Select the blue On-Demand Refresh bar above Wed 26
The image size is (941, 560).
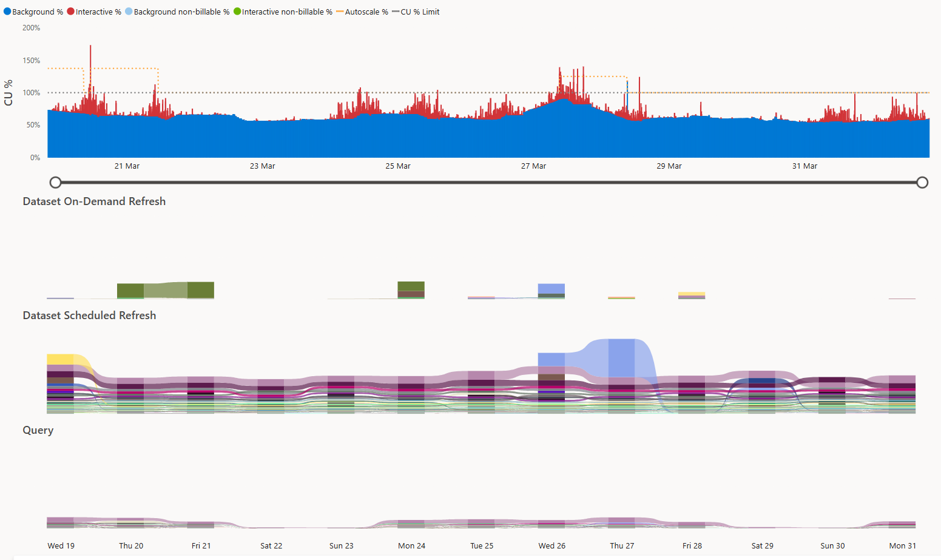pyautogui.click(x=551, y=288)
